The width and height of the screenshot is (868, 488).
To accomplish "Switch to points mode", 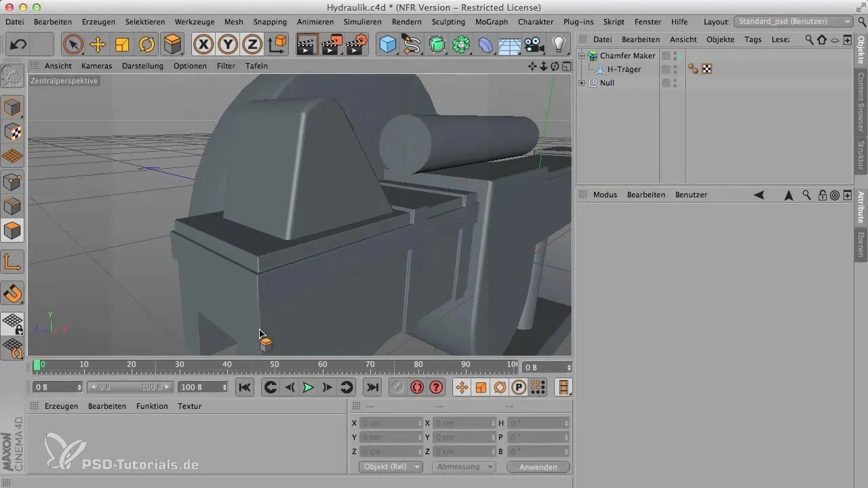I will 12,182.
